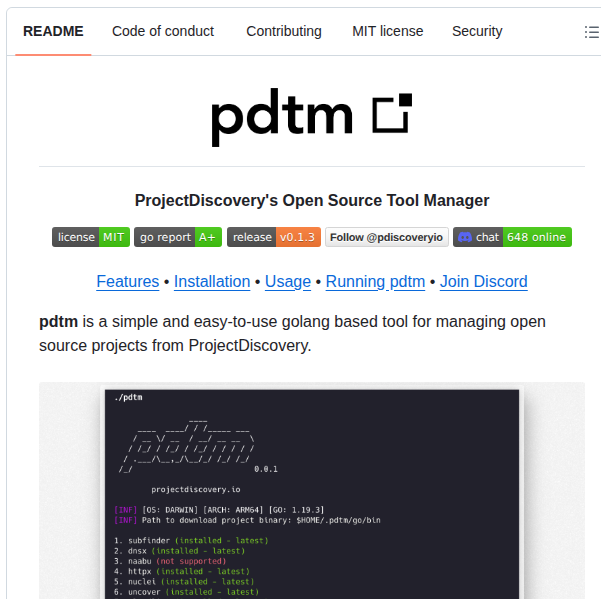This screenshot has height=599, width=601.
Task: Open the MIT license tab
Action: (x=388, y=31)
